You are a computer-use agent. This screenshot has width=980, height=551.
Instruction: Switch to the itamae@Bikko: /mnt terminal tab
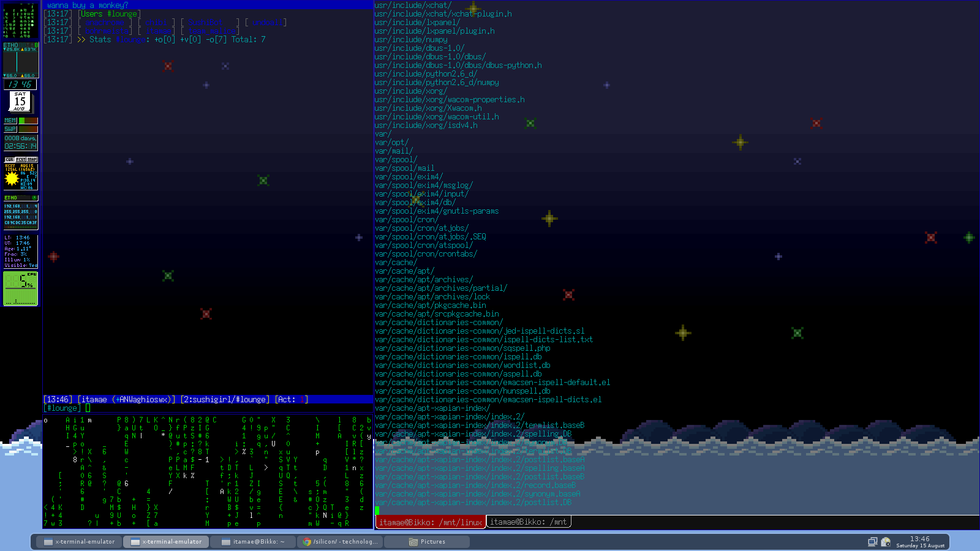(x=529, y=522)
